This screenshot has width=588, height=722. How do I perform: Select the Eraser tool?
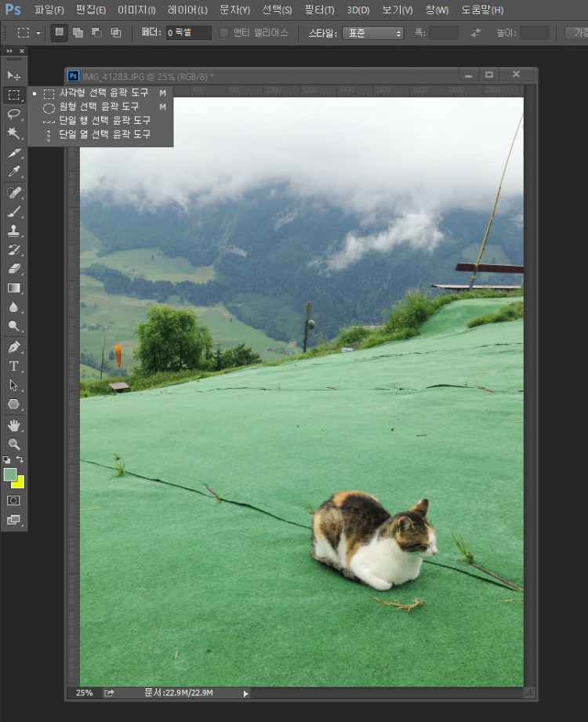pyautogui.click(x=13, y=269)
